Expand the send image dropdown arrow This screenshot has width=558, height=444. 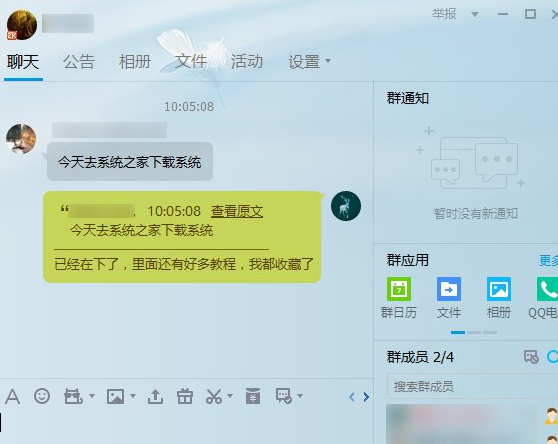click(x=133, y=396)
